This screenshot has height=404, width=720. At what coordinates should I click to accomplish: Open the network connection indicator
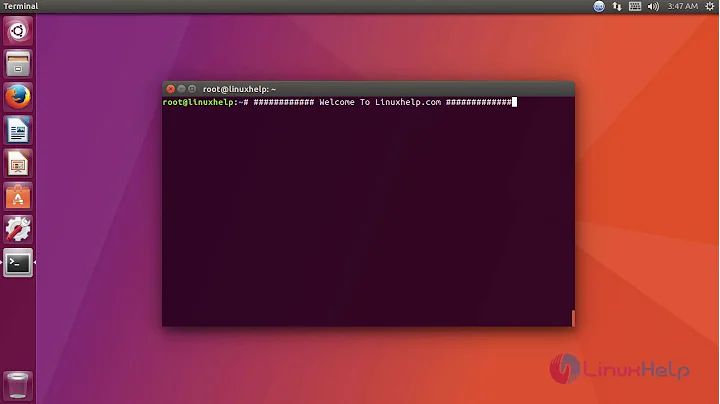pyautogui.click(x=617, y=6)
